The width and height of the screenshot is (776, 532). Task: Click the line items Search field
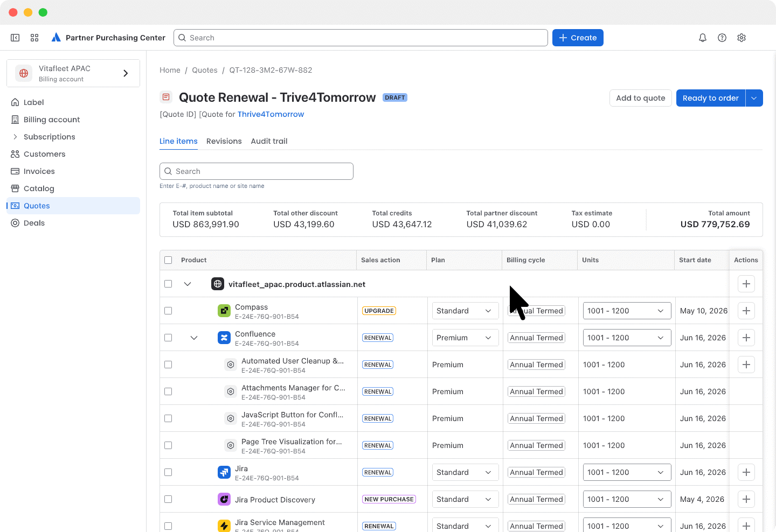[257, 171]
